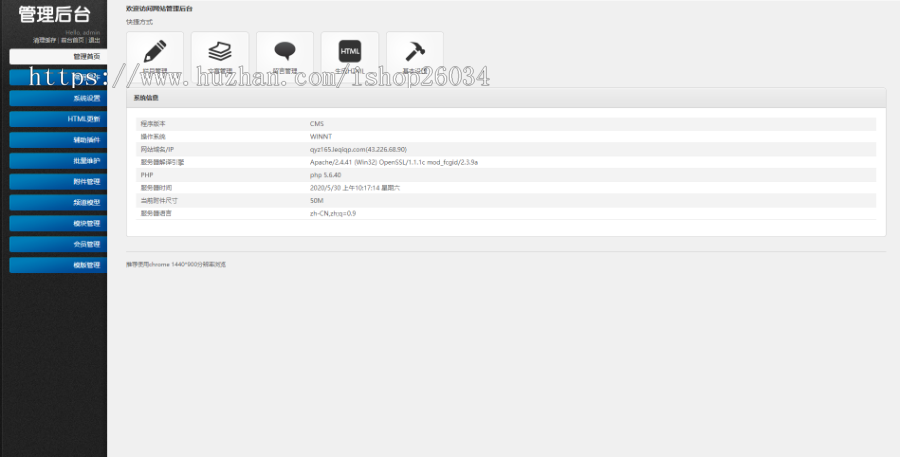Select the CMS program version value

[317, 124]
